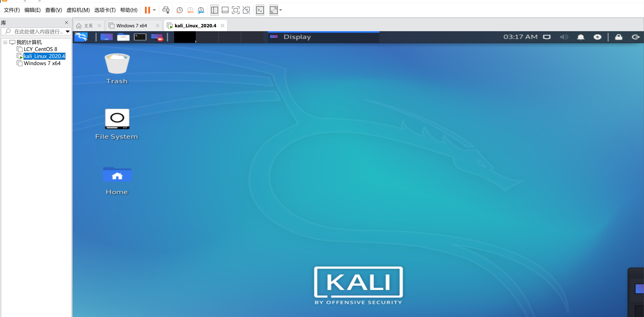Toggle the console view button
The width and height of the screenshot is (644, 317).
tap(260, 10)
